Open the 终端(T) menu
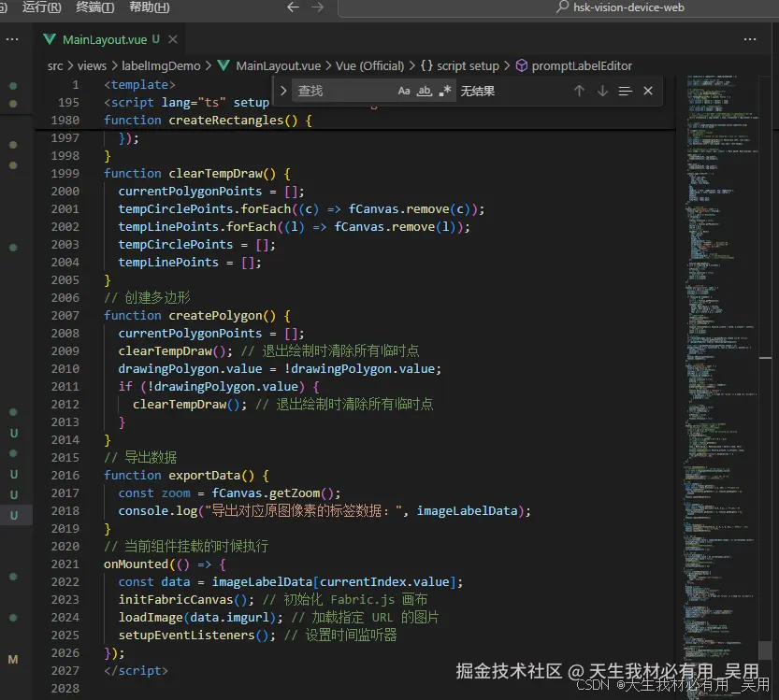 coord(94,7)
